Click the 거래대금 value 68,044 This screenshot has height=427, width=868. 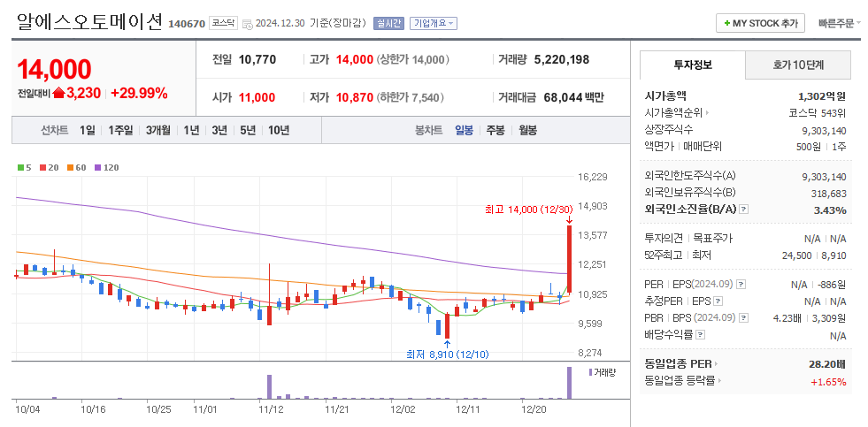tap(563, 98)
